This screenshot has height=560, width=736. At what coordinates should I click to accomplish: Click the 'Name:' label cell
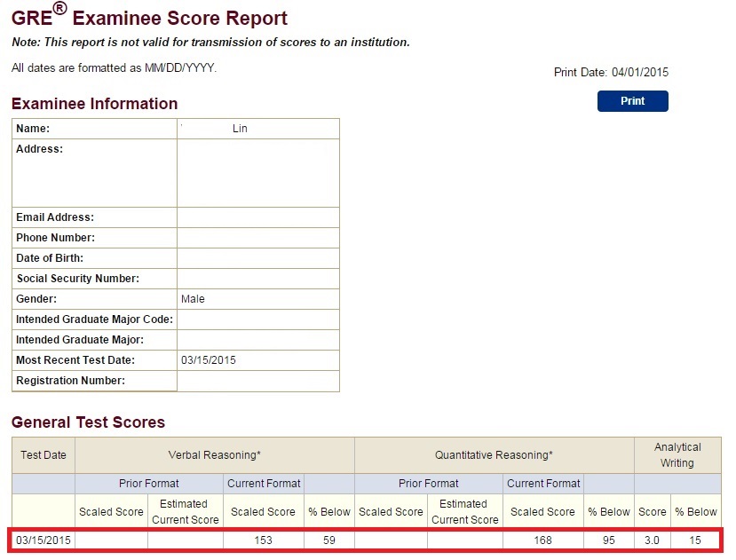tap(94, 129)
